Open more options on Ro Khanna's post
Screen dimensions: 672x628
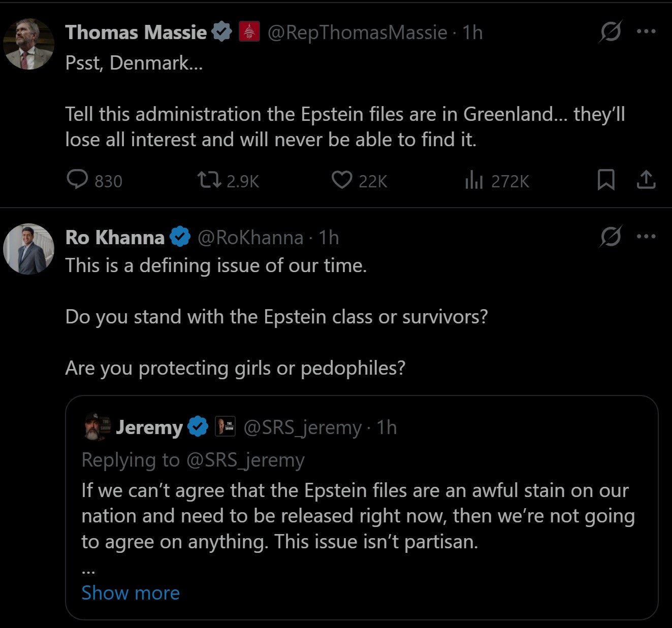(x=646, y=237)
